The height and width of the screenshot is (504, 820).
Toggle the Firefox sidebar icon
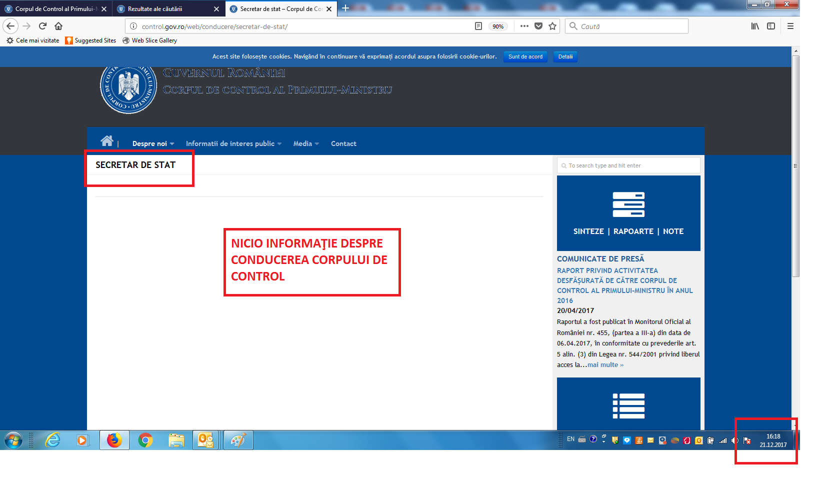pos(771,26)
